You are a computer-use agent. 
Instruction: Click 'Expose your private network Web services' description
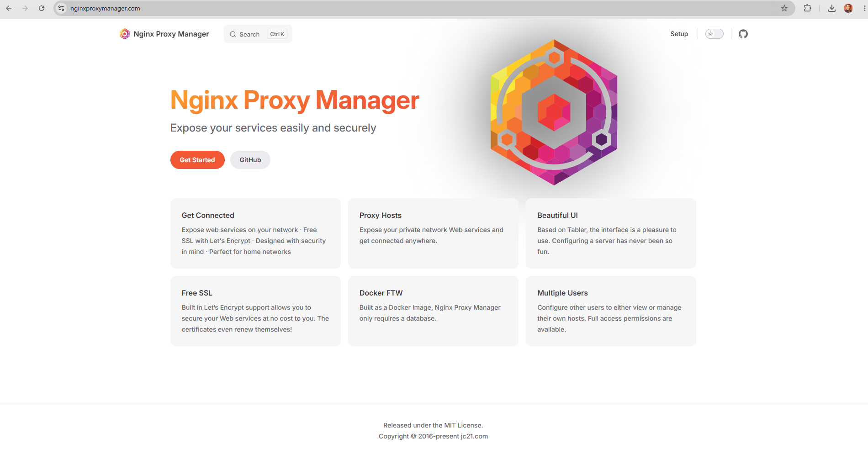click(x=431, y=235)
